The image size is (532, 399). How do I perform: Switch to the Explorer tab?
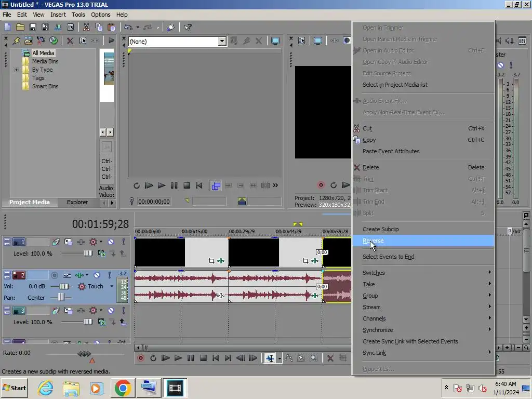coord(77,202)
